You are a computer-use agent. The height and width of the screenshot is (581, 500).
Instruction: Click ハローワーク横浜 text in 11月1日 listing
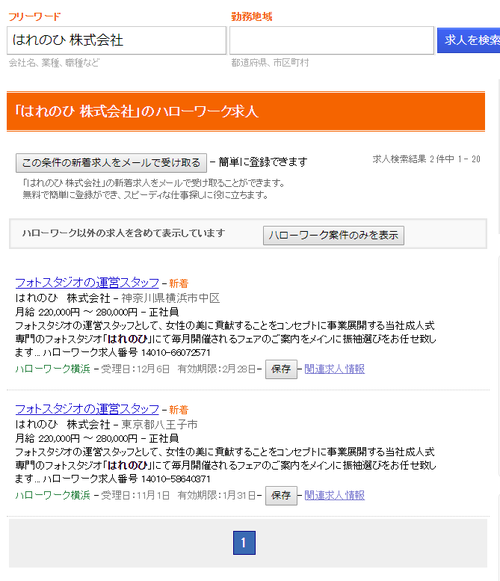tap(53, 495)
